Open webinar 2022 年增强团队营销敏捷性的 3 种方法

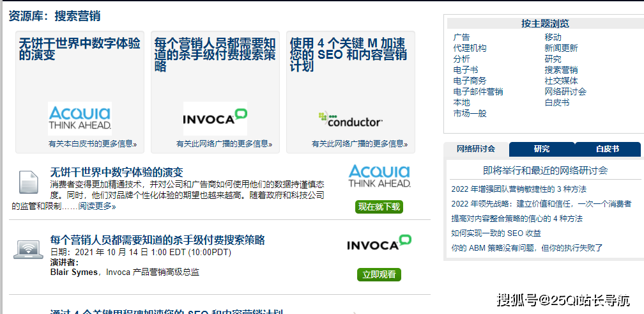coord(519,189)
